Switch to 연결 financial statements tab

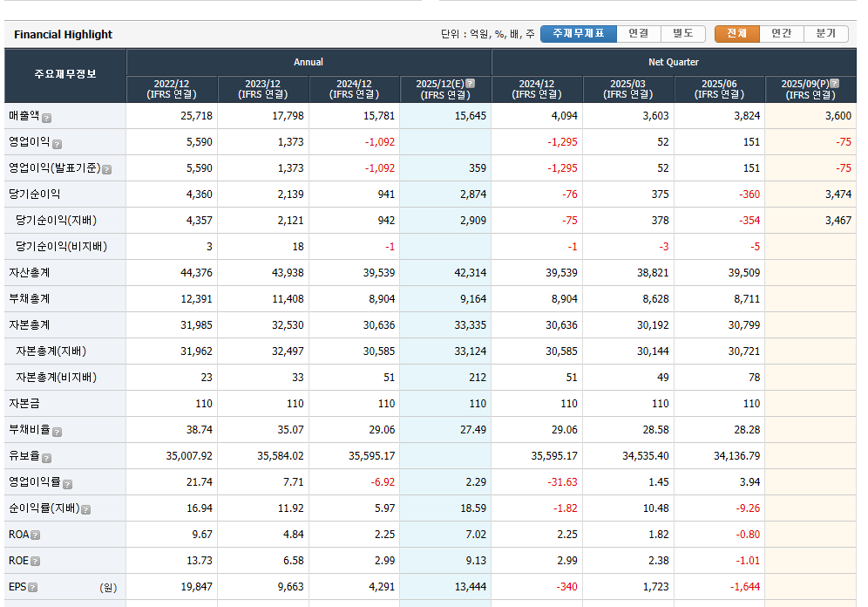639,34
